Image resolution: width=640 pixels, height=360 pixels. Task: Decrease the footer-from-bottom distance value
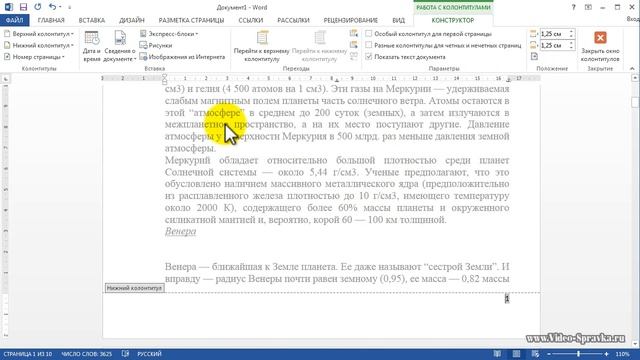pos(571,48)
